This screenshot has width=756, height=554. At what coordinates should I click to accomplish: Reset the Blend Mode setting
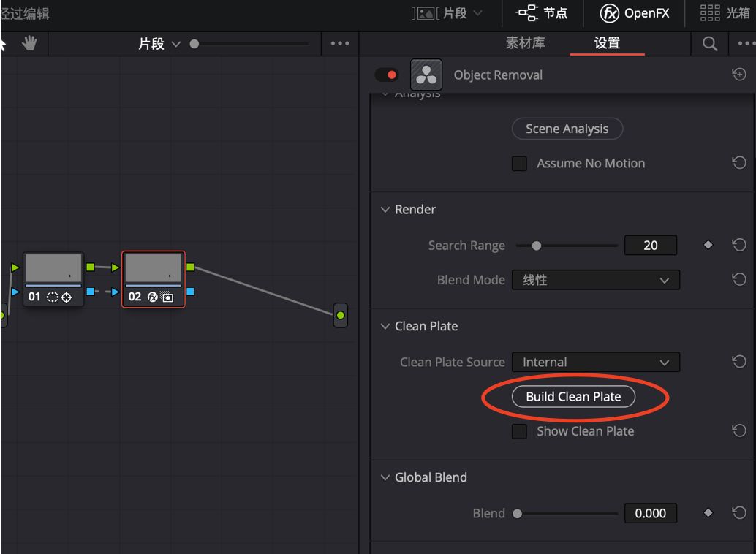point(738,280)
